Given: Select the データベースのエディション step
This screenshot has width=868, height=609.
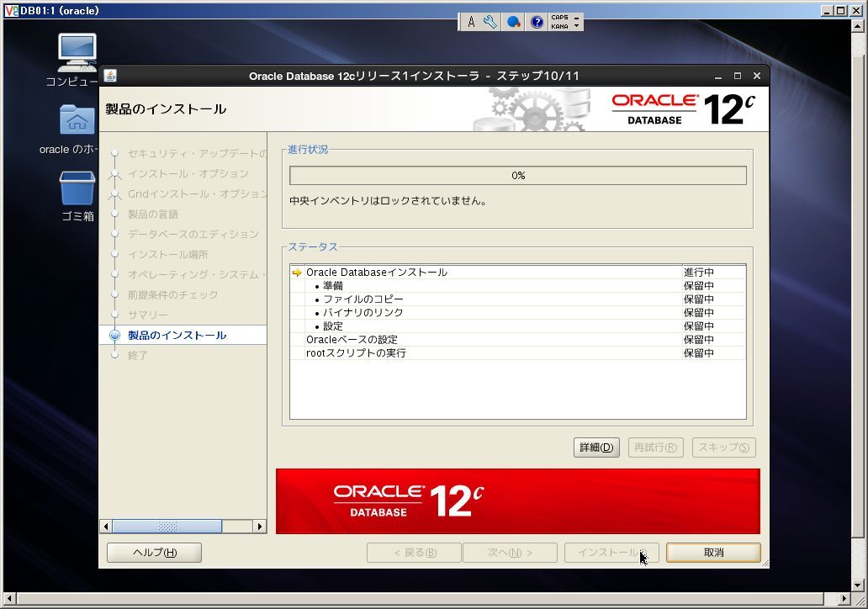Looking at the screenshot, I should 193,234.
